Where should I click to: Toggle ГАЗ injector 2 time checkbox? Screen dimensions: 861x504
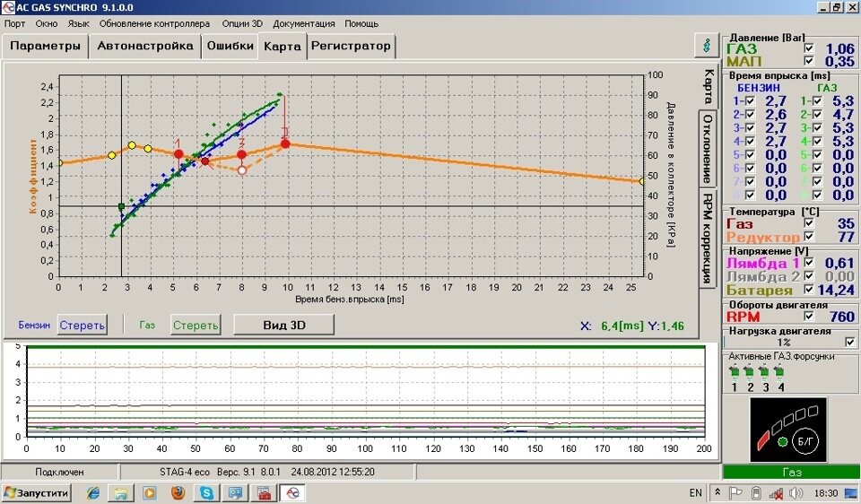(x=818, y=115)
